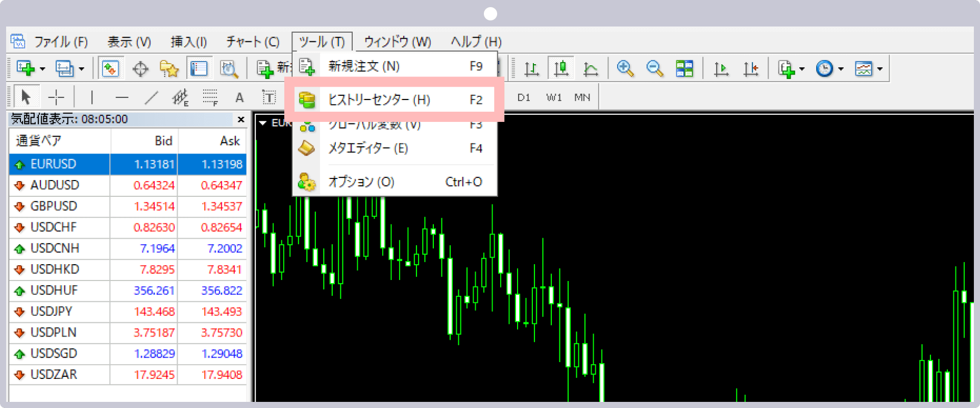Click the Indicators add icon
This screenshot has width=980, height=408.
coord(787,68)
